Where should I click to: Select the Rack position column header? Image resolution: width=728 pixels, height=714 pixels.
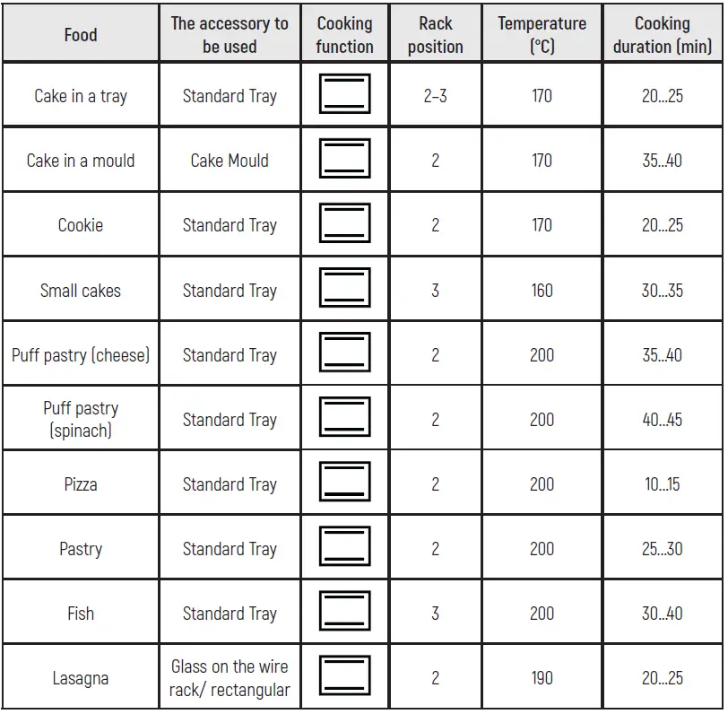[435, 35]
